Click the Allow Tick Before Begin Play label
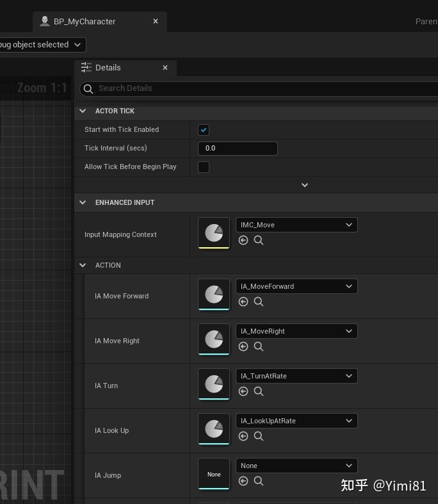 (x=131, y=167)
